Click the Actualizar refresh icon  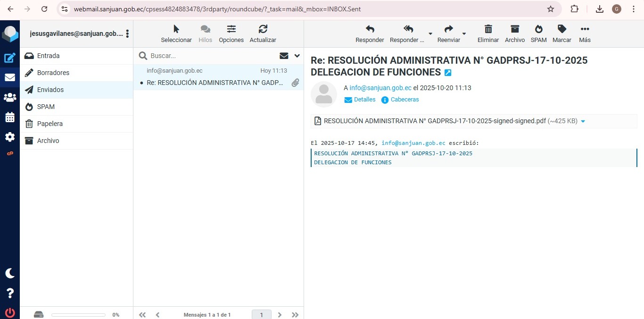click(263, 33)
